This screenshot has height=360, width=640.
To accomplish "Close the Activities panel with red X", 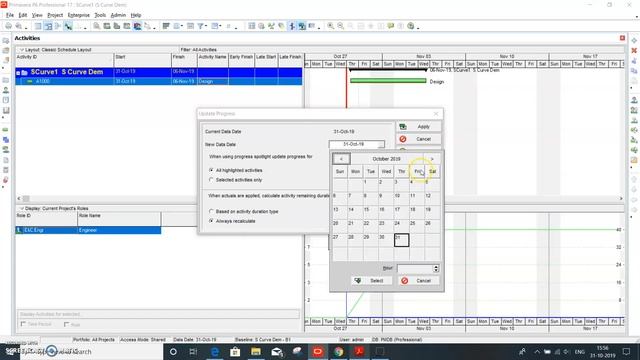I will coord(622,38).
